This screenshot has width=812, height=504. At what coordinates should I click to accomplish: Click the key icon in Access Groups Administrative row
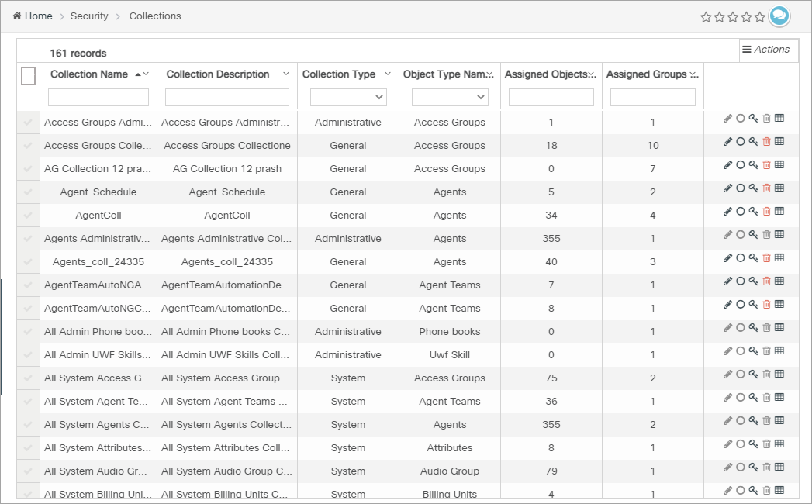[754, 118]
